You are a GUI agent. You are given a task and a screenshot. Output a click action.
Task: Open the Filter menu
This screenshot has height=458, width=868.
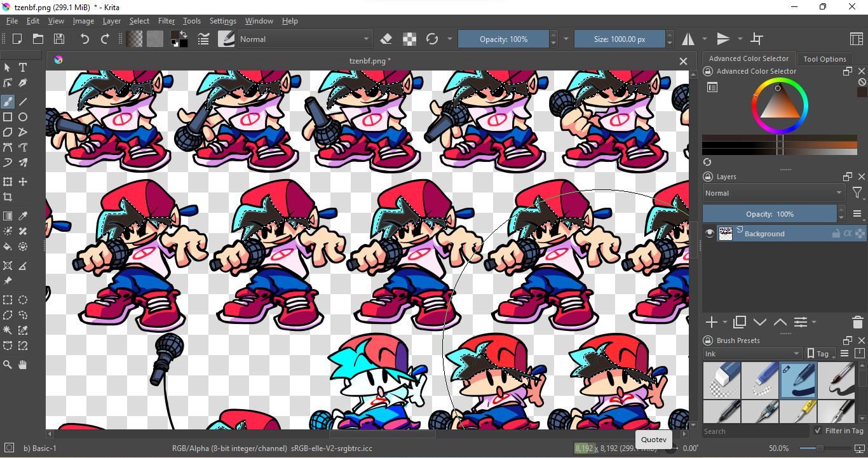tap(166, 21)
